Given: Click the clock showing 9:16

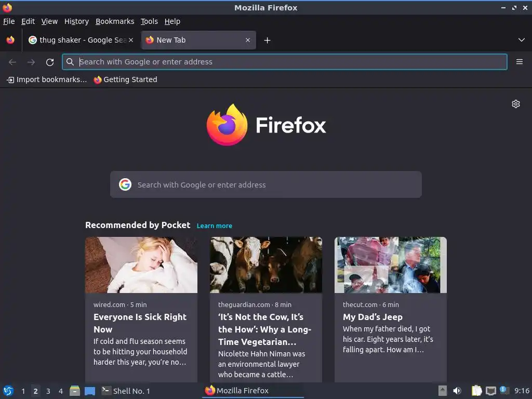Looking at the screenshot, I should point(522,391).
